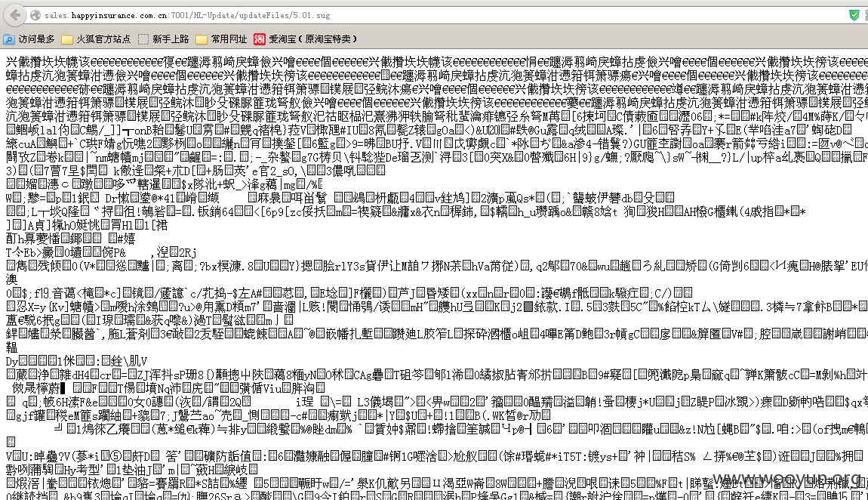The image size is (868, 500).
Task: Open the 访问最多 bookmarks folder
Action: (x=29, y=39)
